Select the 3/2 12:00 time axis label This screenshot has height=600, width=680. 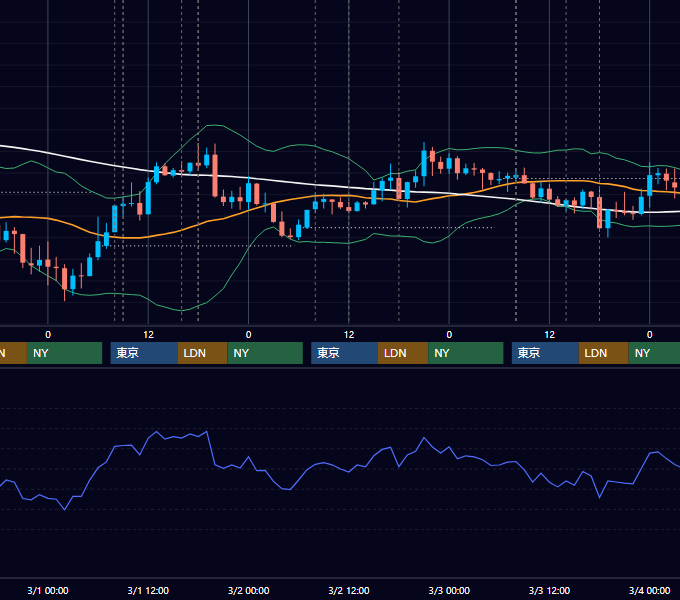(x=349, y=590)
